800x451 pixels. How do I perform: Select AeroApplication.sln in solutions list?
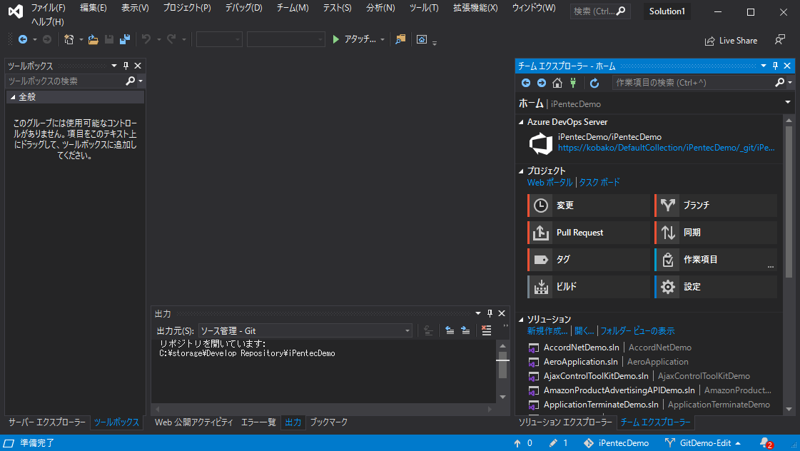[581, 362]
